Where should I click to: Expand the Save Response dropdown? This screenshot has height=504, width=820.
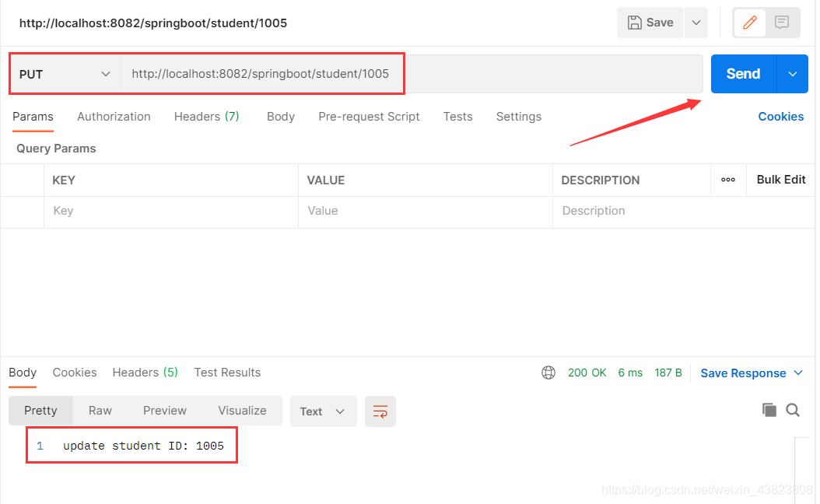tap(799, 373)
